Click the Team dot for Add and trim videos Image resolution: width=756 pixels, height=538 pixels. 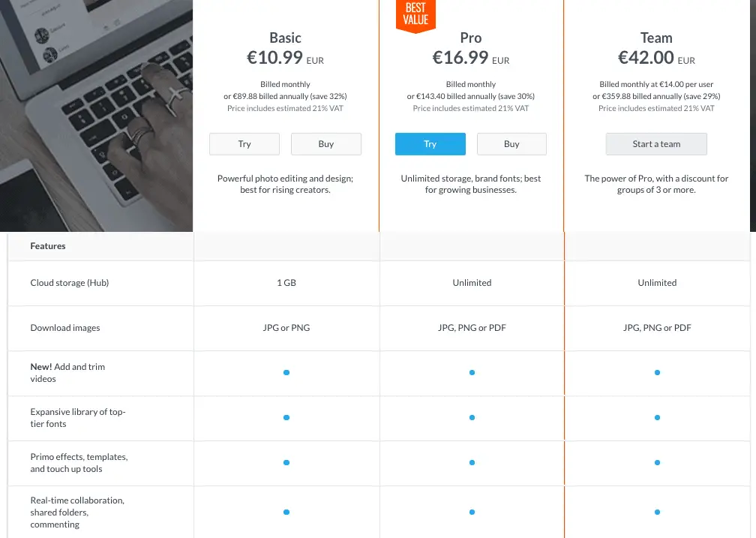(657, 372)
